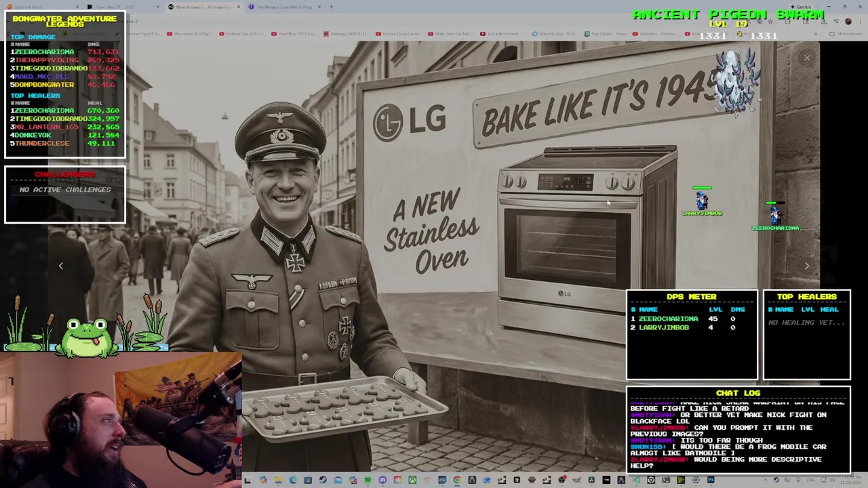868x488 pixels.
Task: Click DONPBONGWATER in Top Damage list
Action: (x=44, y=85)
